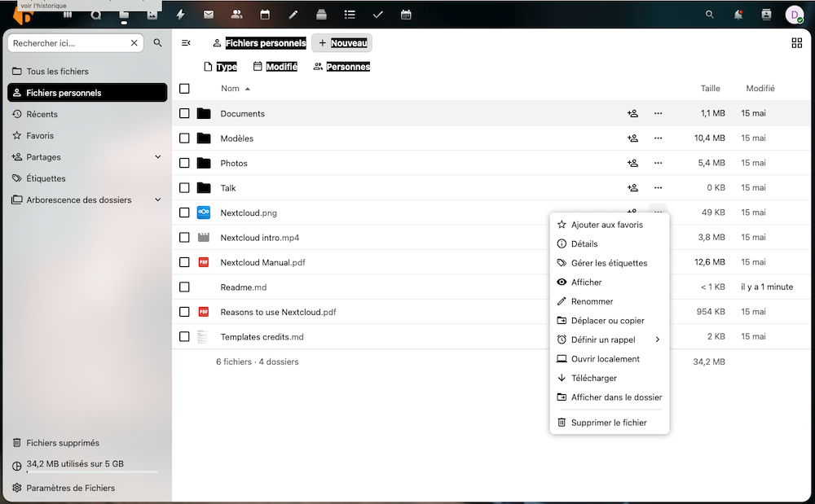Expand Arborescence des dossiers tree
This screenshot has height=504, width=815.
pyautogui.click(x=158, y=200)
